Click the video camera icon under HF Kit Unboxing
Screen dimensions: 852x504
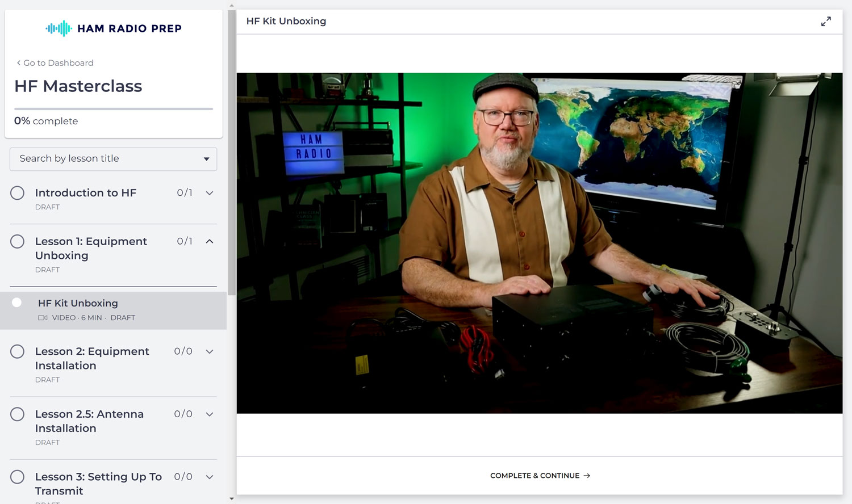[x=43, y=318]
